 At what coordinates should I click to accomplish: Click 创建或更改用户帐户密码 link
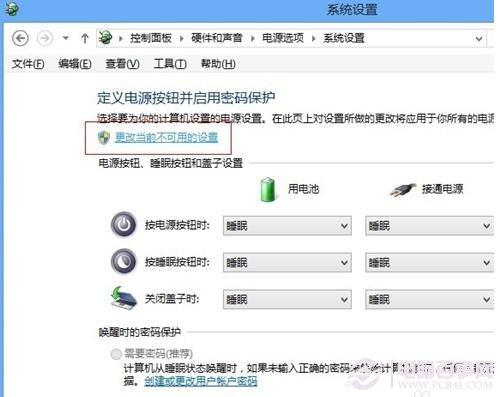pyautogui.click(x=201, y=381)
